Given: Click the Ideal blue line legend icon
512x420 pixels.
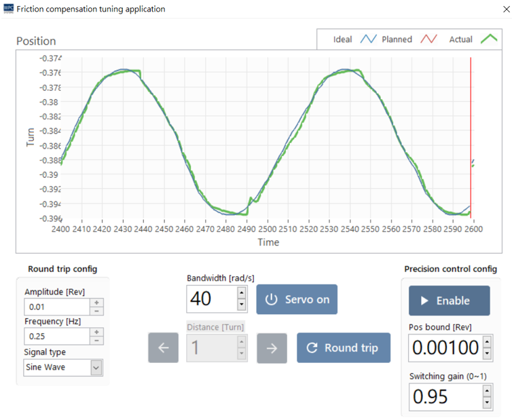Looking at the screenshot, I should tap(368, 39).
